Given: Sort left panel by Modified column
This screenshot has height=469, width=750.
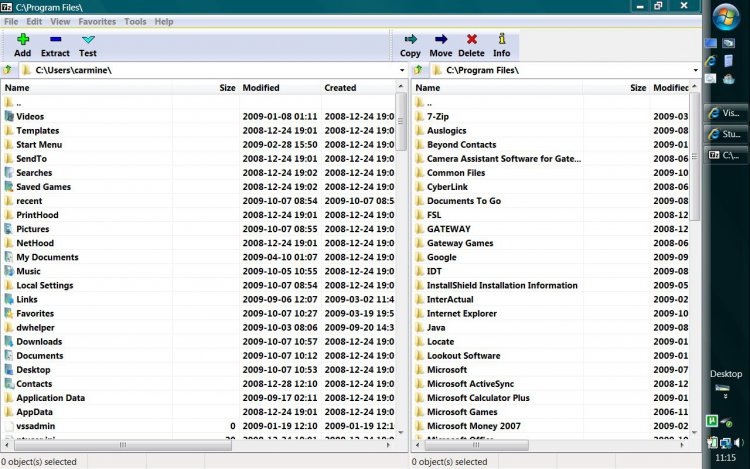Looking at the screenshot, I should point(280,87).
